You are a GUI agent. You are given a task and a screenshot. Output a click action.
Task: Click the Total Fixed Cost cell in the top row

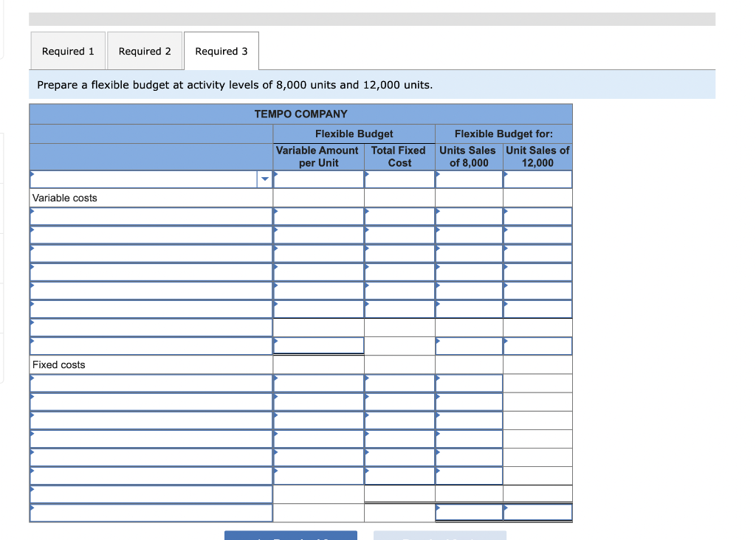click(x=399, y=179)
